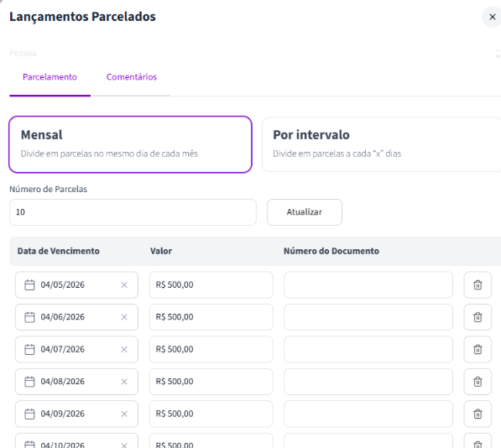Close the Lançamentos Parcelados dialog
501x448 pixels.
click(492, 17)
